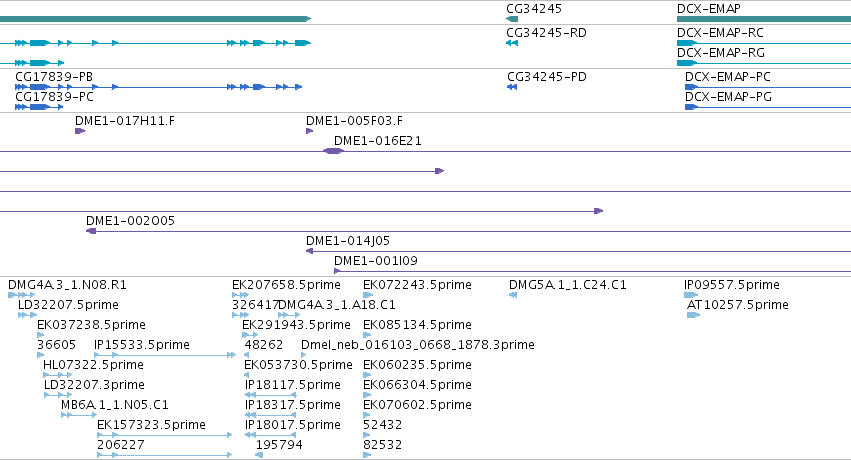Click the CG34245-RD transcript label
851x460 pixels.
click(546, 33)
